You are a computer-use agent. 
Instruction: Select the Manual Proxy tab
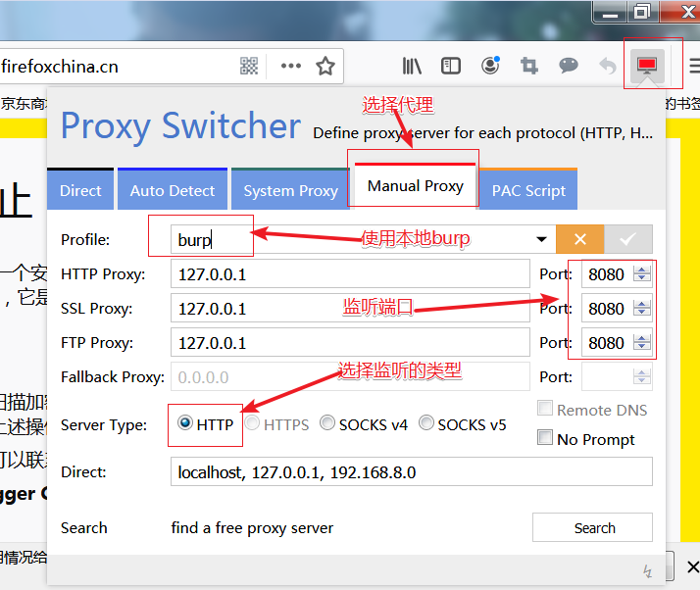click(415, 185)
